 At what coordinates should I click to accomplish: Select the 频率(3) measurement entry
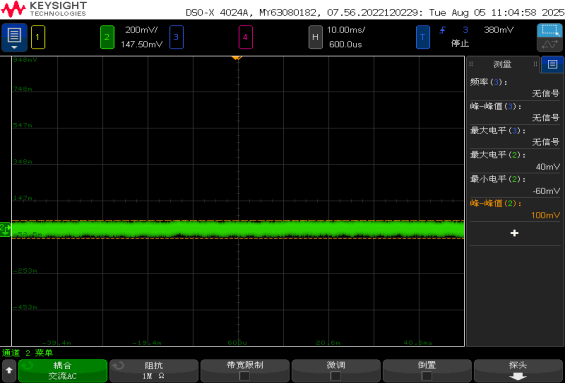click(x=515, y=88)
